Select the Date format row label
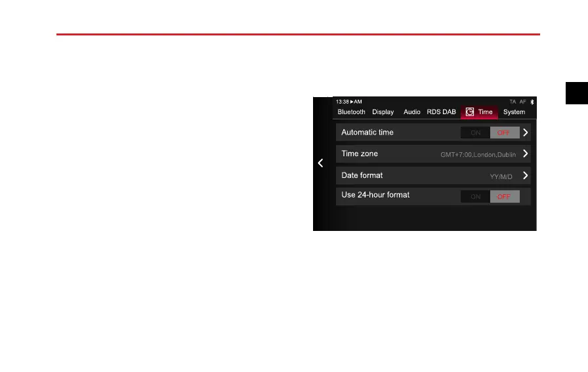The height and width of the screenshot is (372, 588). [x=362, y=175]
